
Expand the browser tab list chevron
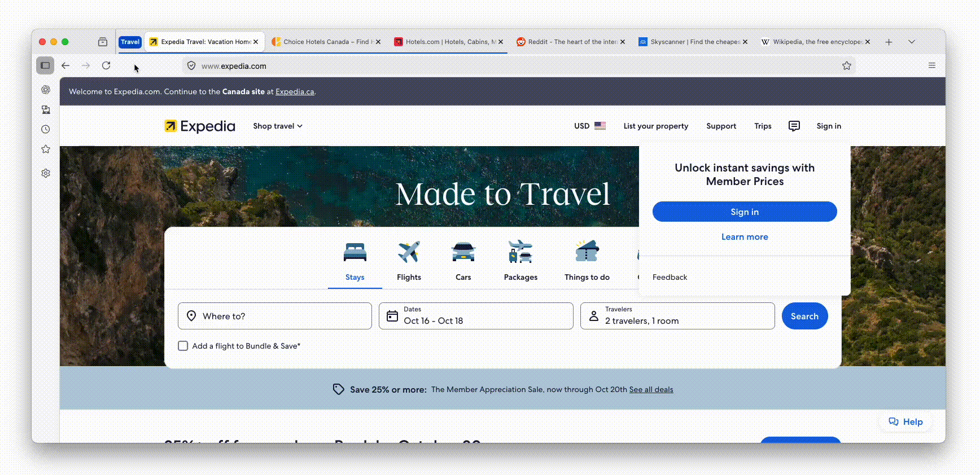coord(911,42)
